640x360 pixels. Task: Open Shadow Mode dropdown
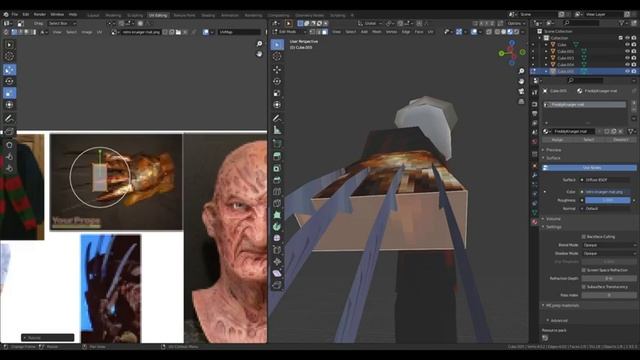(609, 253)
